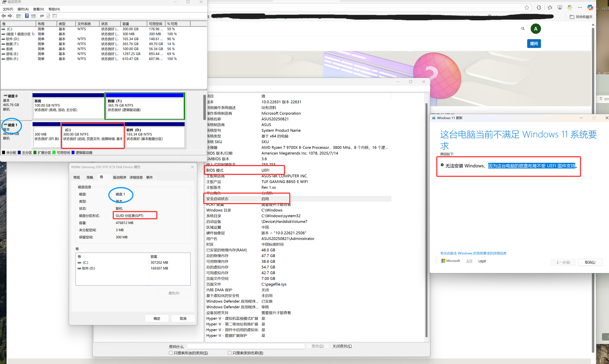Screen dimensions: 609x364
Task: Open the browser favorites list icon
Action: pos(550,8)
